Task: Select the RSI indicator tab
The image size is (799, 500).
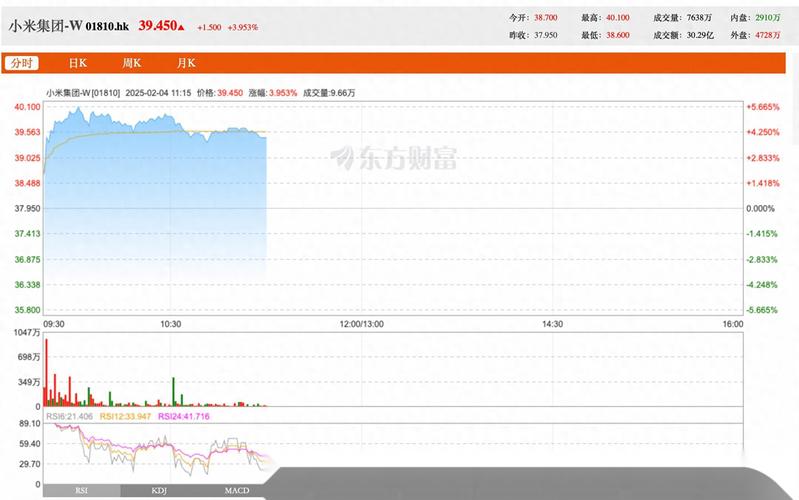Action: point(82,490)
